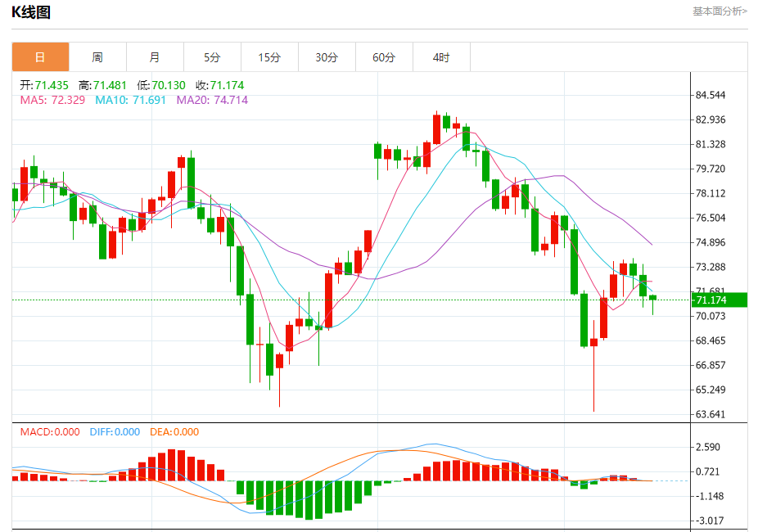Click the 82.936 price axis label
758x532 pixels.
(x=711, y=119)
